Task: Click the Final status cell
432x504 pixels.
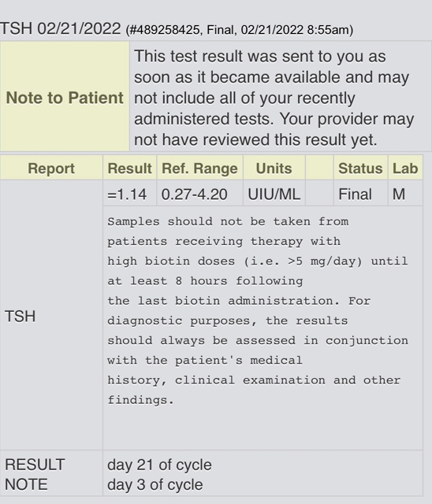Action: [x=355, y=195]
